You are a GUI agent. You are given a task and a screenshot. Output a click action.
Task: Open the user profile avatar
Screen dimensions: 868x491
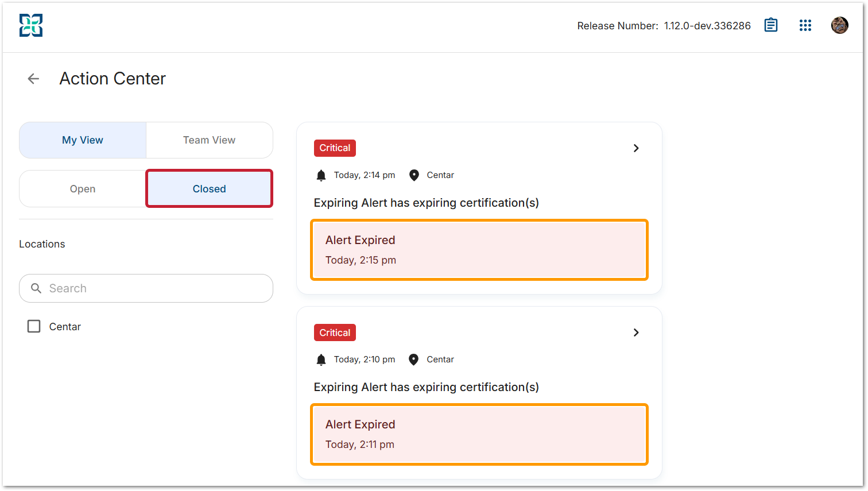click(x=839, y=25)
